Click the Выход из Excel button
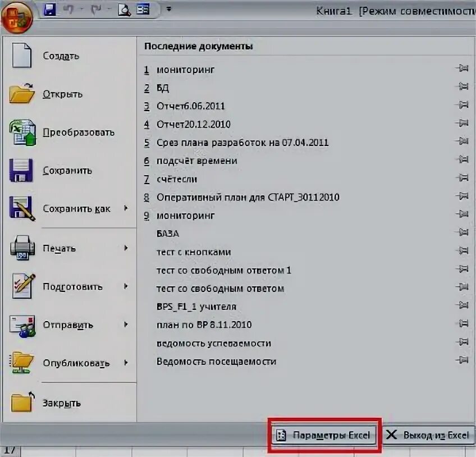This screenshot has height=457, width=476. (x=428, y=435)
